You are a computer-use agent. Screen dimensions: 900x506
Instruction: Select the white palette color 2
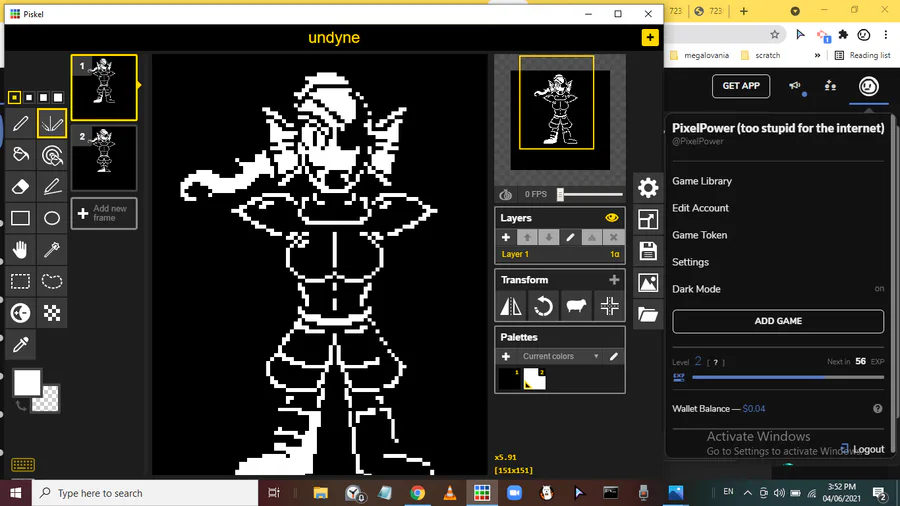click(534, 379)
